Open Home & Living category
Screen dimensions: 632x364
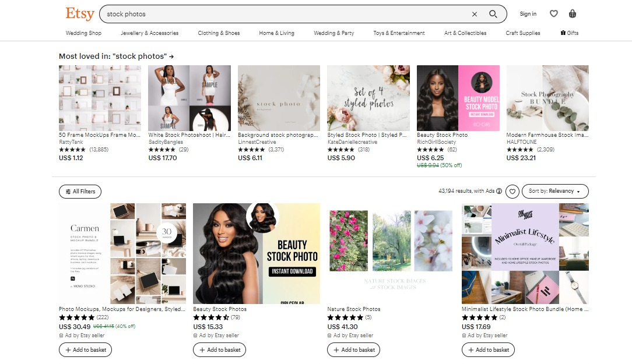[x=276, y=33]
